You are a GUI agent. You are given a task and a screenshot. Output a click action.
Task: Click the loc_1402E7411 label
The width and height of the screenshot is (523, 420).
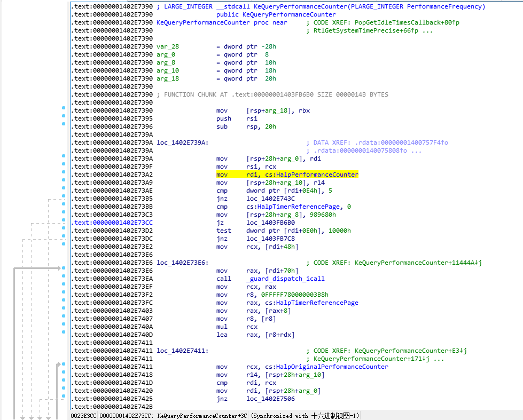(183, 351)
